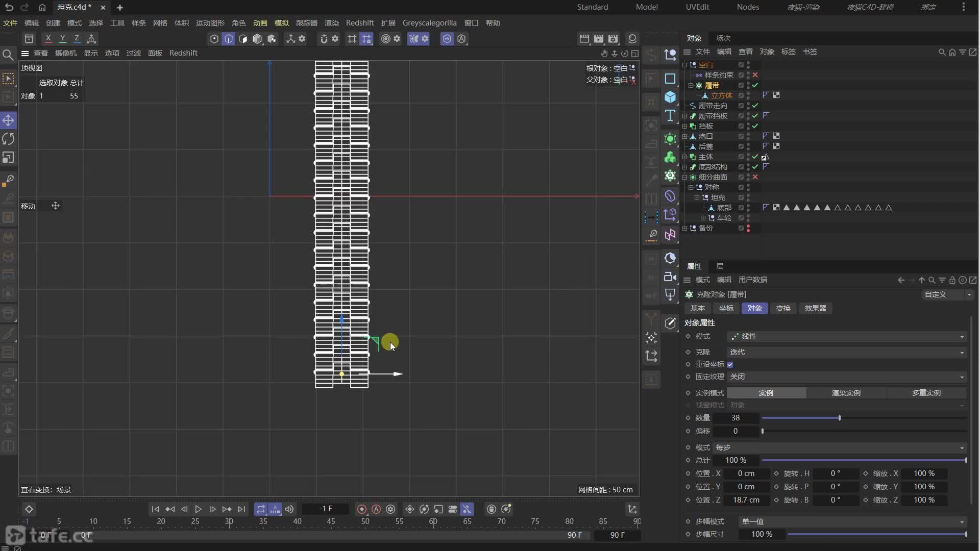980x551 pixels.
Task: Click the Home icon next to the file tab
Action: coord(42,7)
